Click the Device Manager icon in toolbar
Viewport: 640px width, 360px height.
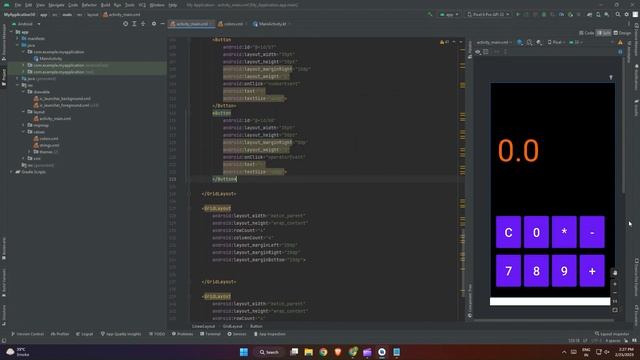coord(598,14)
